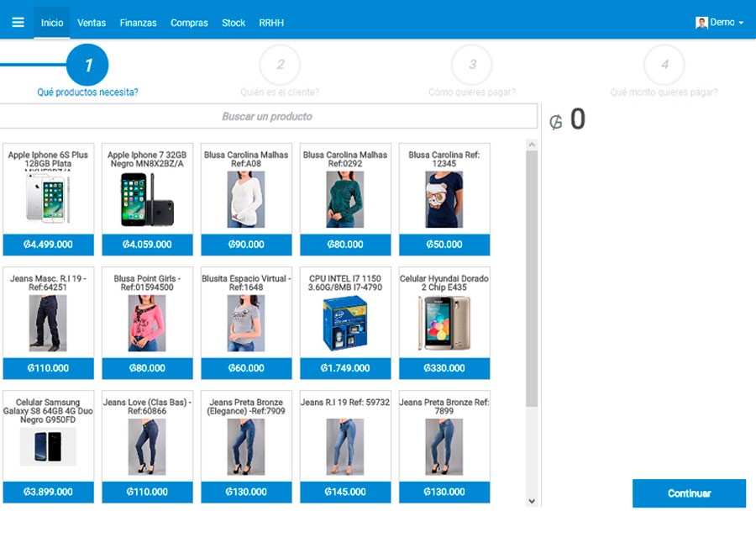Select the Blusa Point Girls product image

pos(147,324)
